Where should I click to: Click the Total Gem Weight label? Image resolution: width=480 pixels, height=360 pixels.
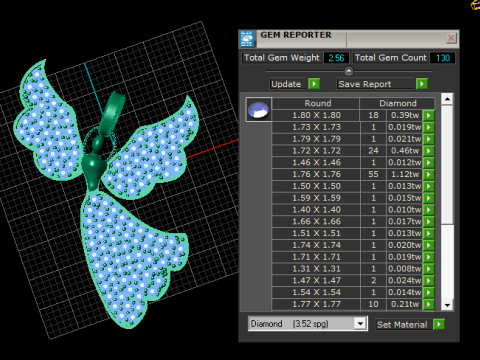pyautogui.click(x=282, y=58)
